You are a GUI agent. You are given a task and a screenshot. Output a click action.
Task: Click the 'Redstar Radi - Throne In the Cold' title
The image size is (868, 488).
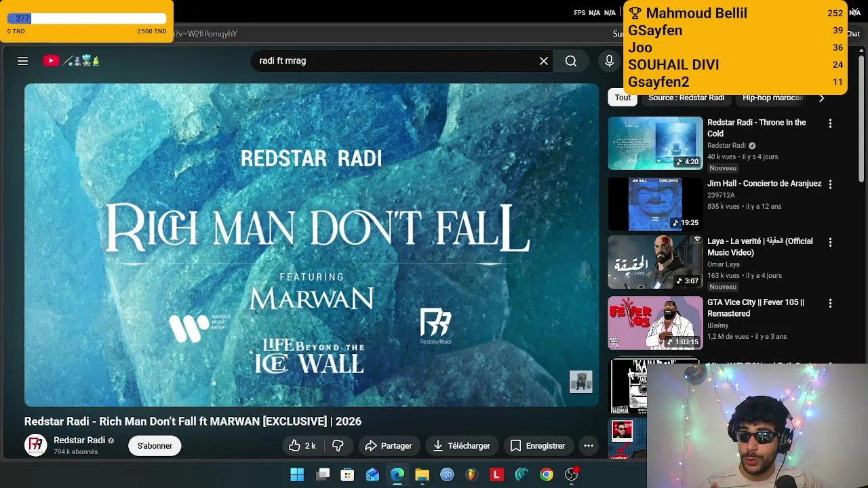[757, 128]
